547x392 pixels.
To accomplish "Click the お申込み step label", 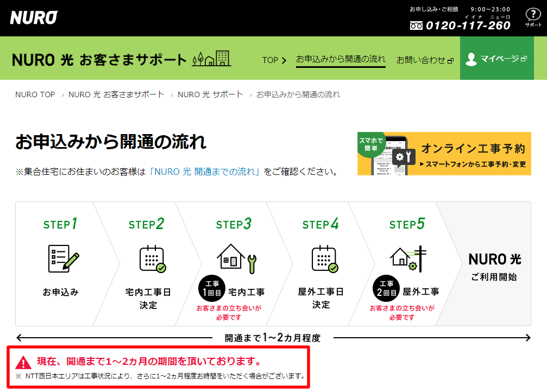I will pyautogui.click(x=61, y=292).
